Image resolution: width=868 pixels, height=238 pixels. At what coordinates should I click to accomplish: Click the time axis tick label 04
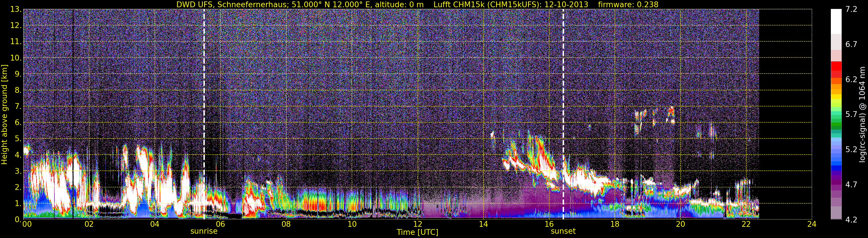[155, 224]
